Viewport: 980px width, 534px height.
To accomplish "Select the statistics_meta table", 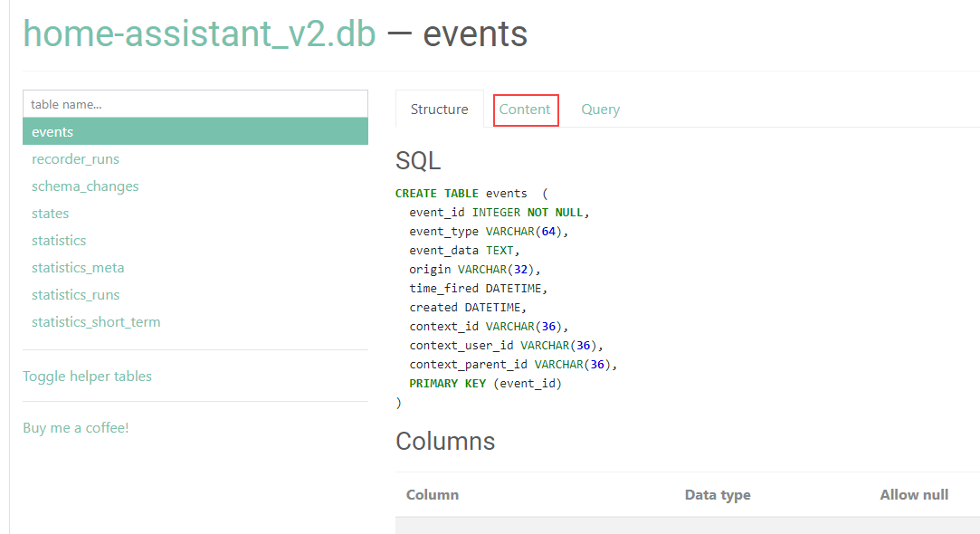I will [x=78, y=267].
